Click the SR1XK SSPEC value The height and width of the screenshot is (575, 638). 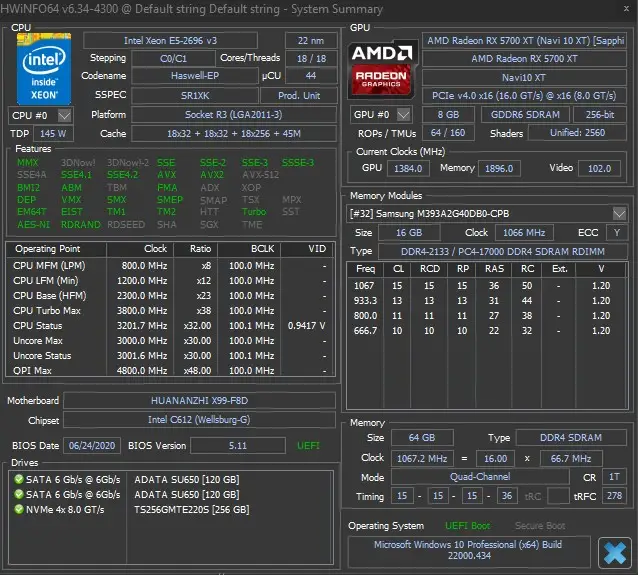[195, 96]
